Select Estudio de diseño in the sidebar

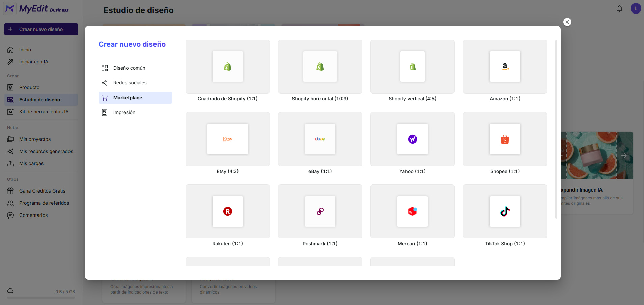tap(41, 100)
